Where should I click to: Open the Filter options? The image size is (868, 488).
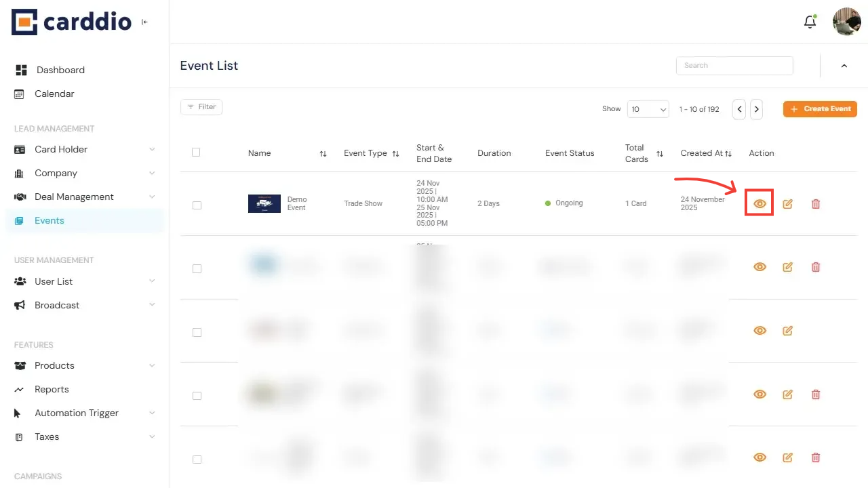(201, 107)
